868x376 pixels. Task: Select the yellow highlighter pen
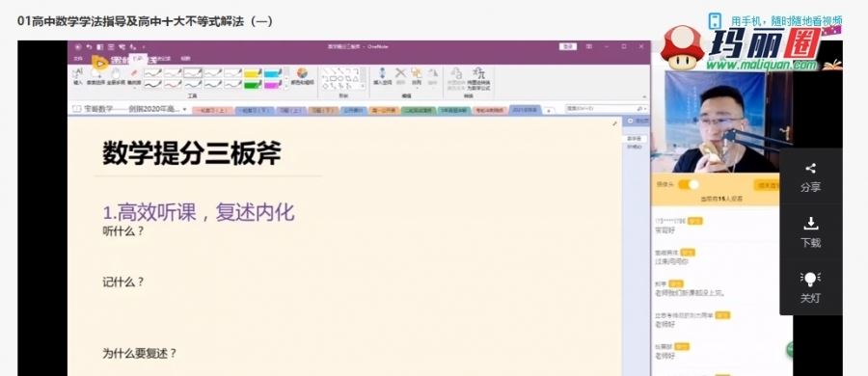pyautogui.click(x=253, y=73)
